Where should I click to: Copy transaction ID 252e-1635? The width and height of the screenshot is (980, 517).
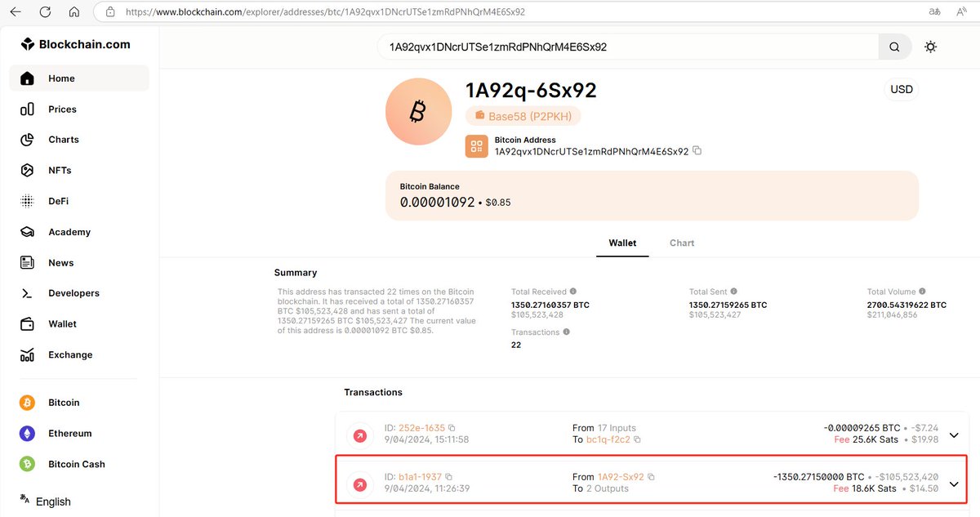point(452,428)
